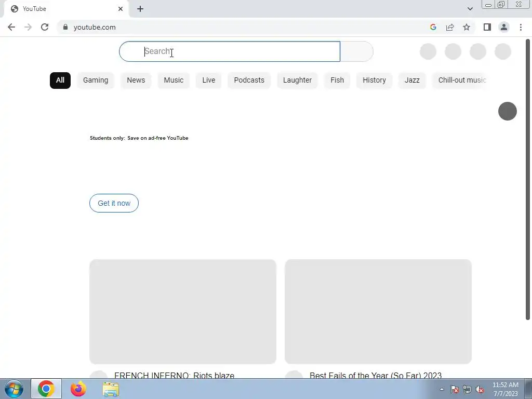
Task: Click the Students only ad-free YouTube text
Action: click(139, 138)
